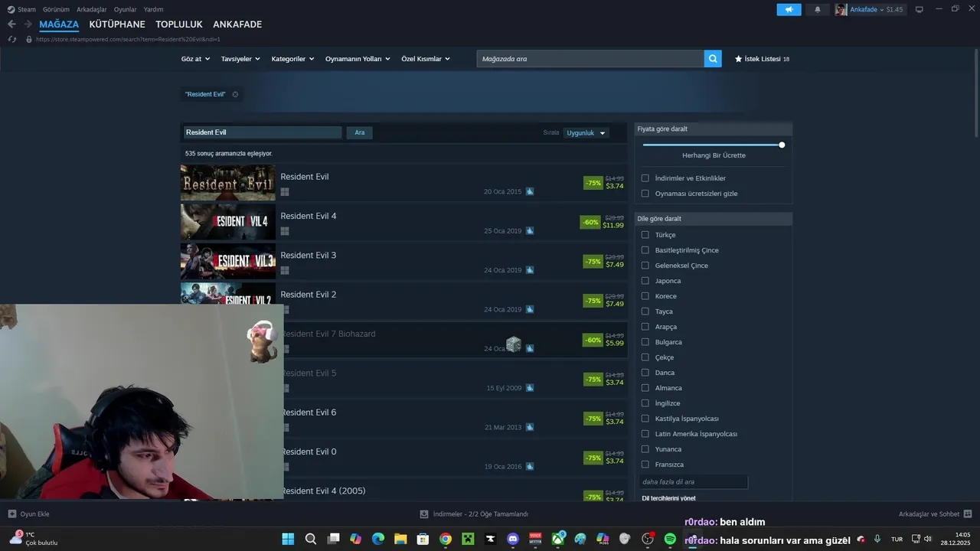Expand the Kategoriler dropdown
Image resolution: width=980 pixels, height=551 pixels.
coord(293,59)
